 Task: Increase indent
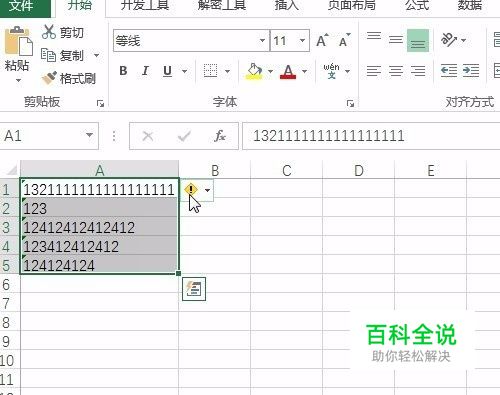click(471, 71)
